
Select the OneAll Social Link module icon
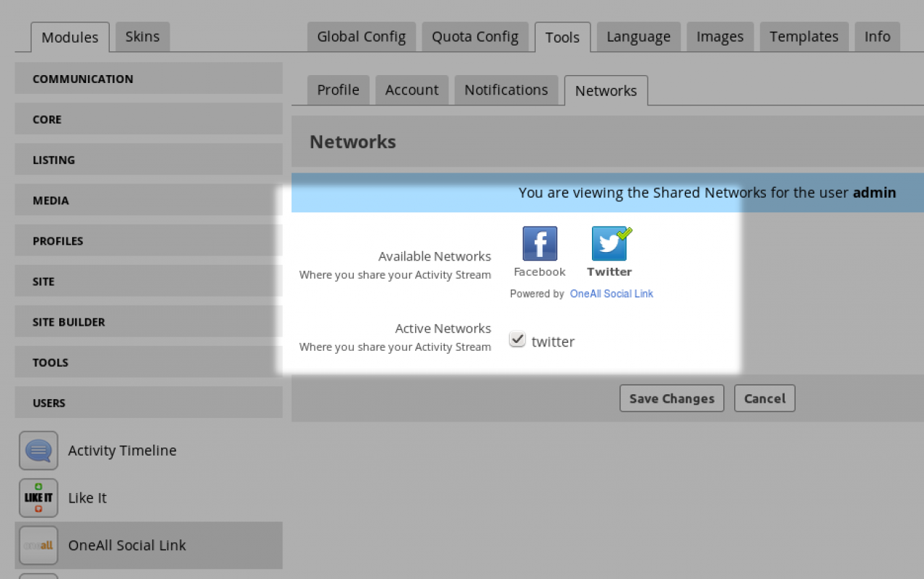click(x=38, y=546)
